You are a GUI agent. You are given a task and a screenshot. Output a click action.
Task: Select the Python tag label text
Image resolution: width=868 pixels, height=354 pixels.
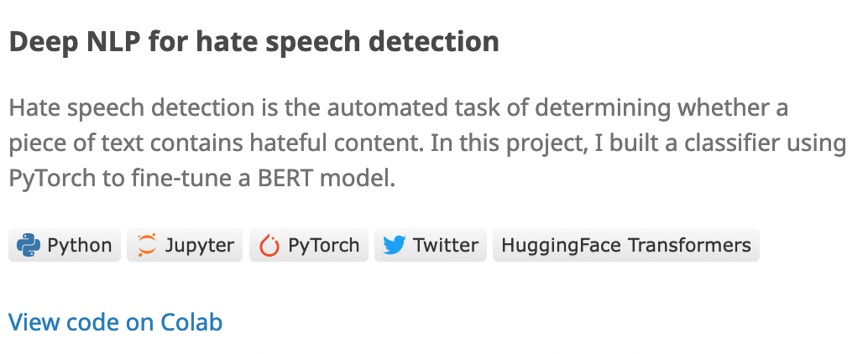(80, 245)
